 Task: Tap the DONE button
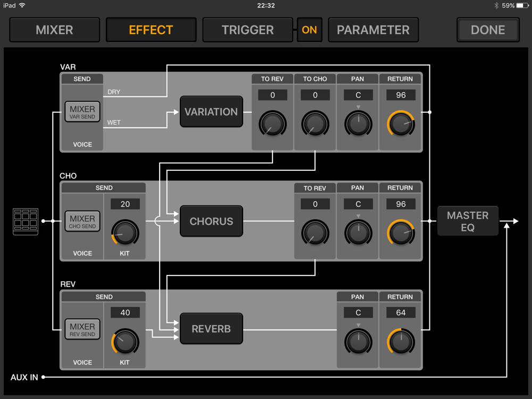pos(488,30)
